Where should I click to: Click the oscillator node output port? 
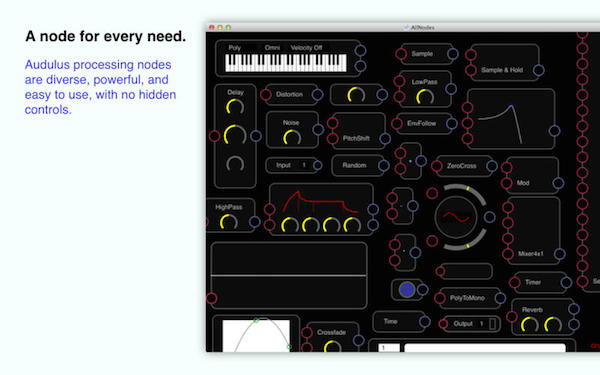[x=489, y=217]
